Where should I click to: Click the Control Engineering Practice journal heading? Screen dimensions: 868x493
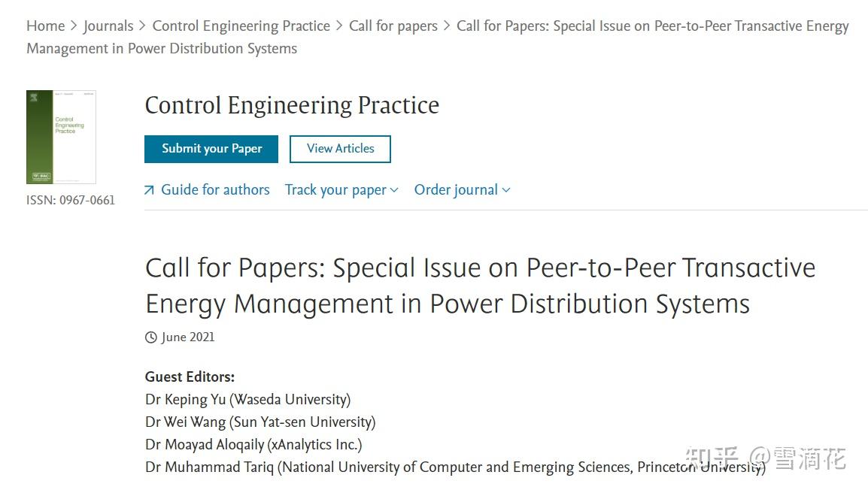[x=292, y=105]
